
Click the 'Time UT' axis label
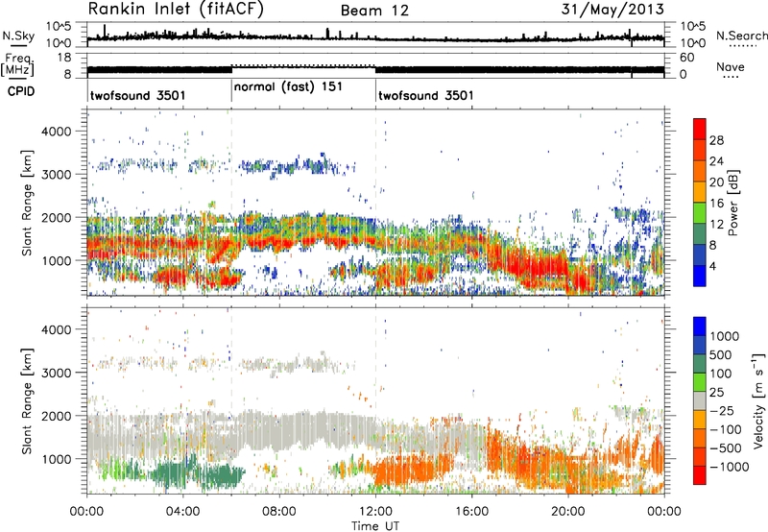pos(375,526)
